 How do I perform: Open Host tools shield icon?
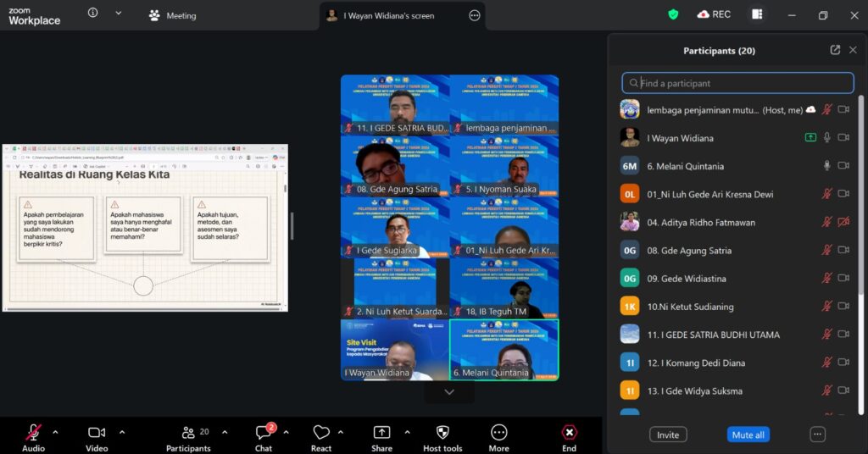[x=442, y=433]
